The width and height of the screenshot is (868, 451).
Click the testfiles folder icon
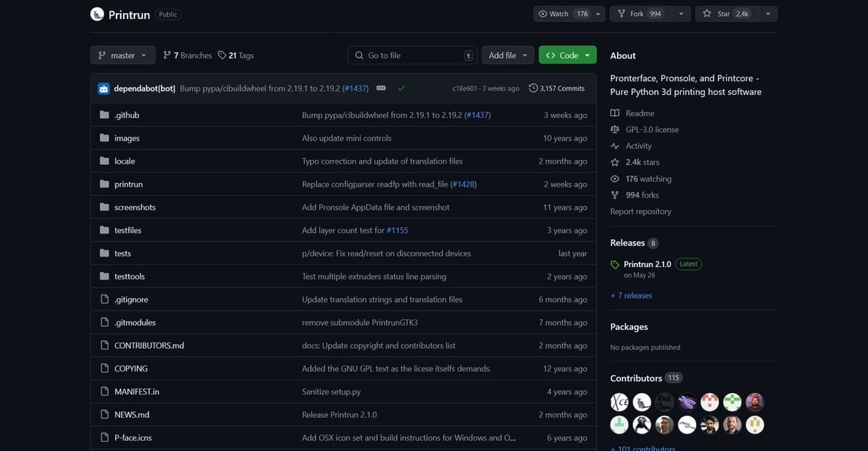tap(104, 230)
